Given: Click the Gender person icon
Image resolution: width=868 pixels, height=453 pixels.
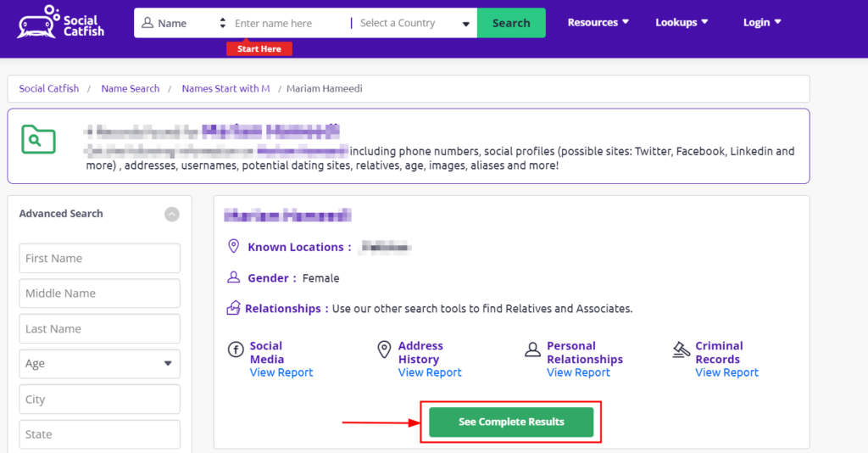Looking at the screenshot, I should pos(234,277).
